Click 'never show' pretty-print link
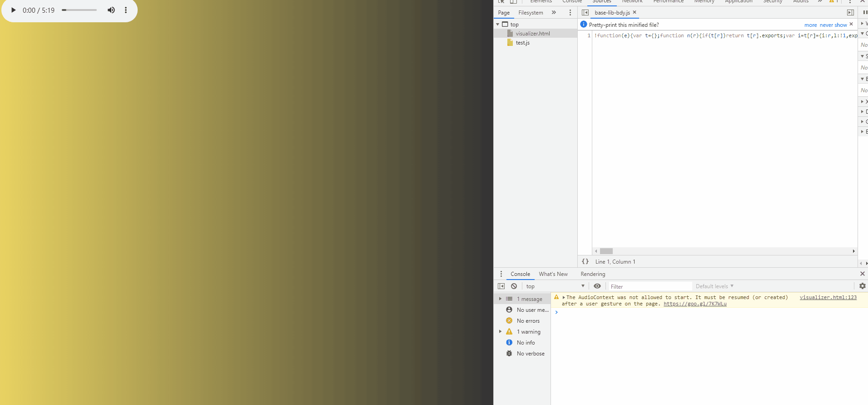Screen dimensions: 868x405 pyautogui.click(x=833, y=25)
